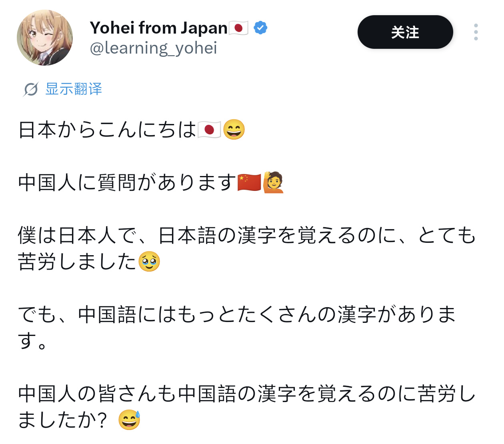
Task: Open Yohei's profile avatar picture
Action: pyautogui.click(x=45, y=38)
